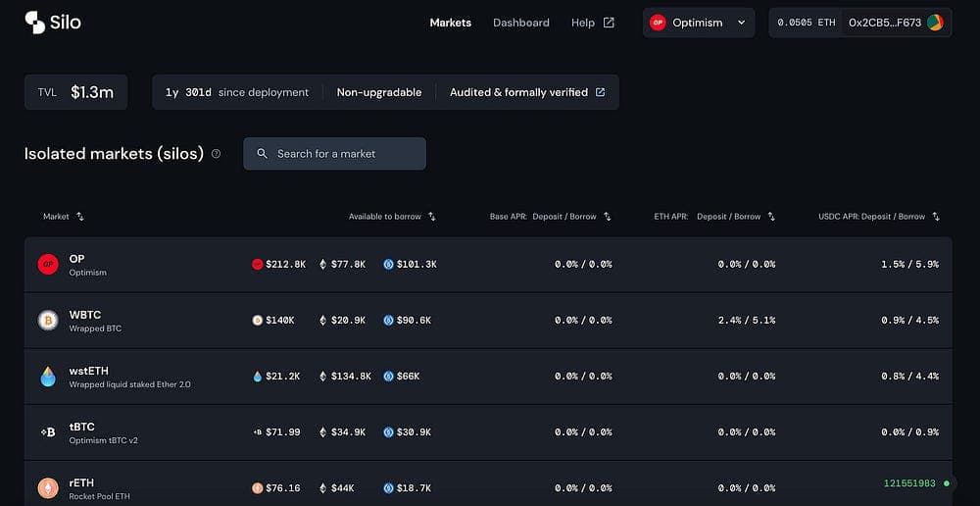Click the 0.9% / 4.5% USDC APR value

click(910, 321)
